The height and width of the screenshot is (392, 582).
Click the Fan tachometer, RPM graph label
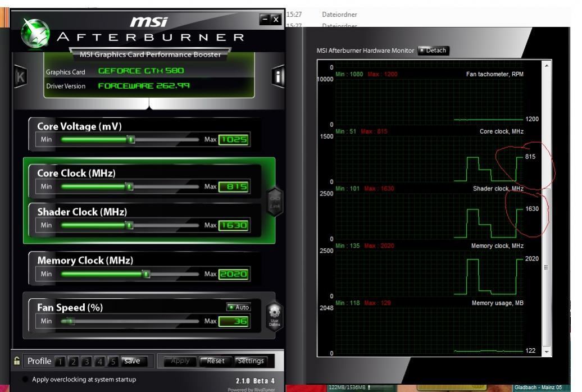pos(495,74)
